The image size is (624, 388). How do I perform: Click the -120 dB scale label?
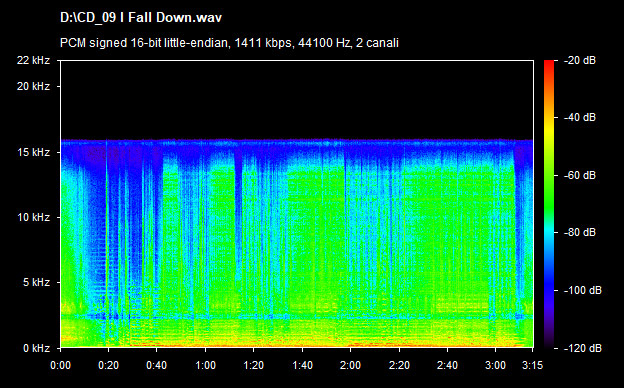click(x=583, y=348)
